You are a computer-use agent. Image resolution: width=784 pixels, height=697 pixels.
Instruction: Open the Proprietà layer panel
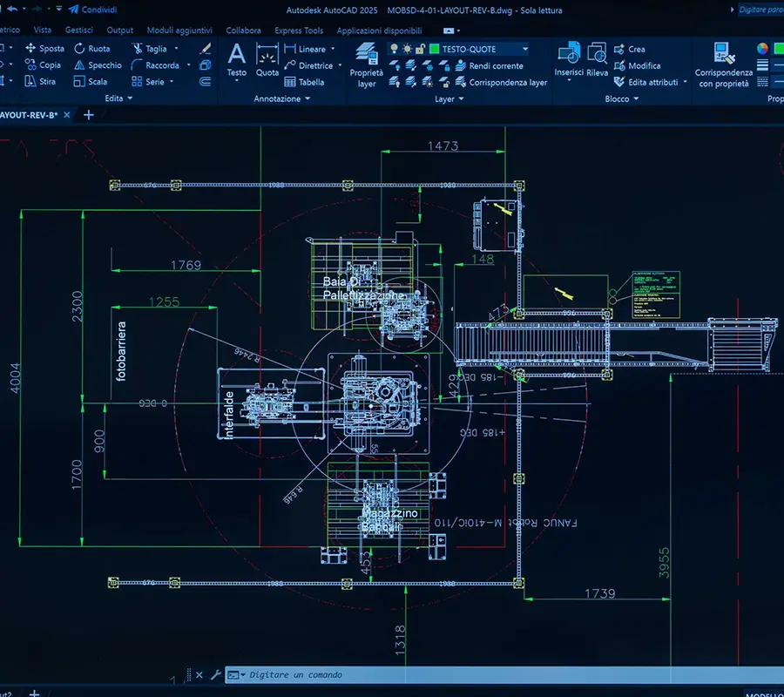[x=367, y=65]
